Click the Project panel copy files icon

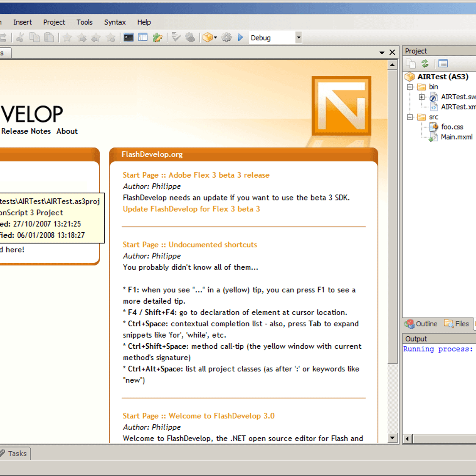point(411,64)
